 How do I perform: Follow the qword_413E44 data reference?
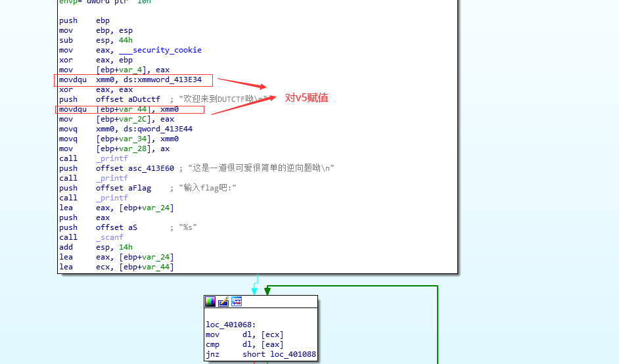click(165, 129)
